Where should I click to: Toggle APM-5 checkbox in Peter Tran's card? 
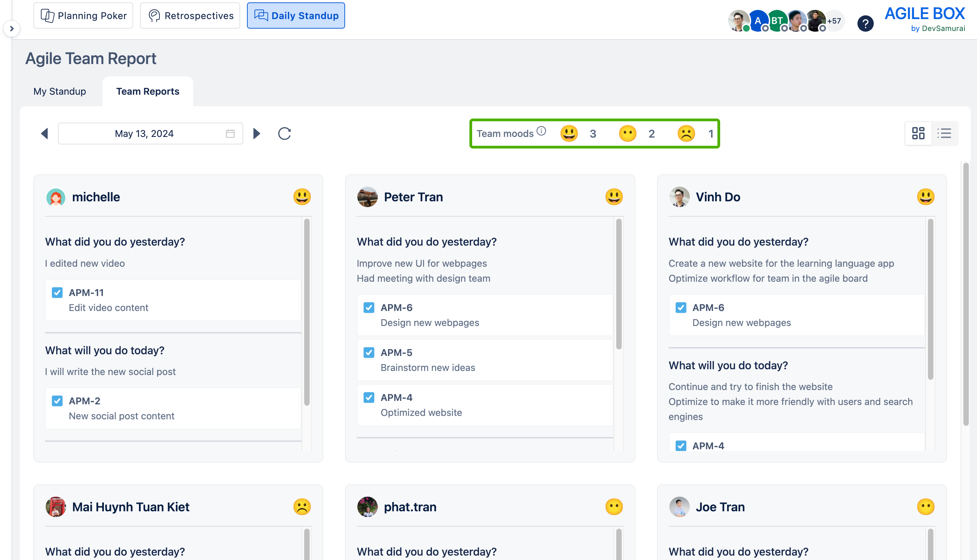[x=369, y=353]
